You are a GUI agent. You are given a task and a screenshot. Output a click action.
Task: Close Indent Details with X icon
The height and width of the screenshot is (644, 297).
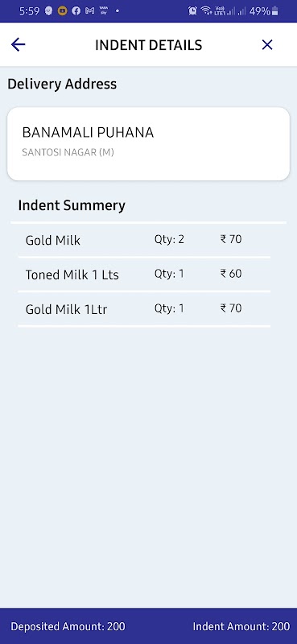(267, 45)
